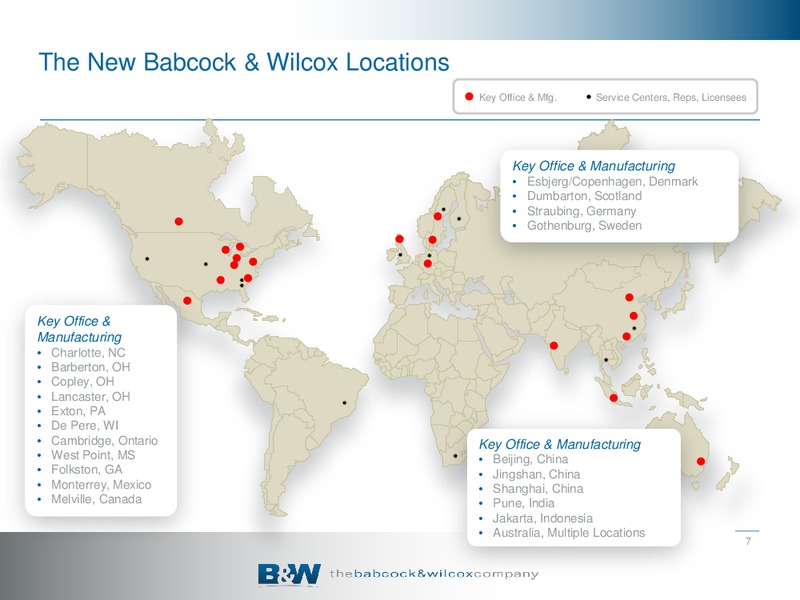Click the red map dot in Sweden
800x600 pixels.
(x=438, y=216)
